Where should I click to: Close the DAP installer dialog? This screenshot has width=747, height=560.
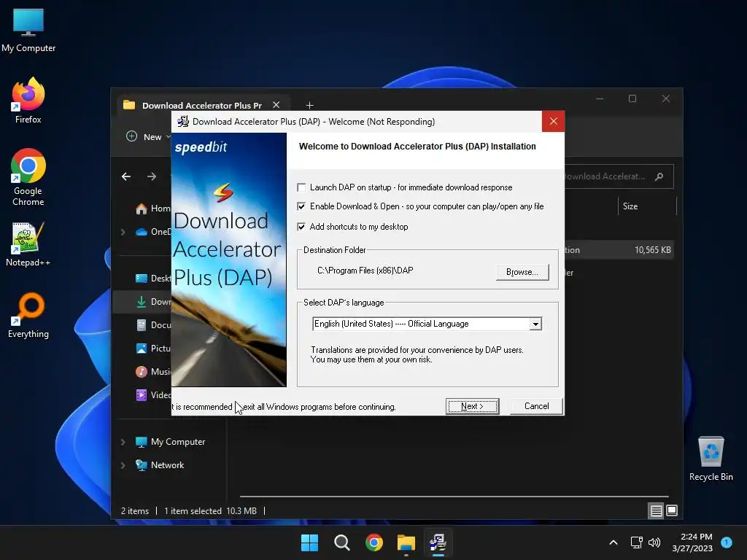coord(553,122)
